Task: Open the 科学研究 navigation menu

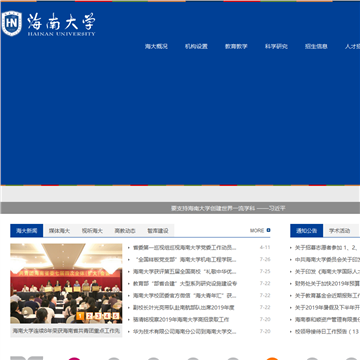Action: pos(276,47)
